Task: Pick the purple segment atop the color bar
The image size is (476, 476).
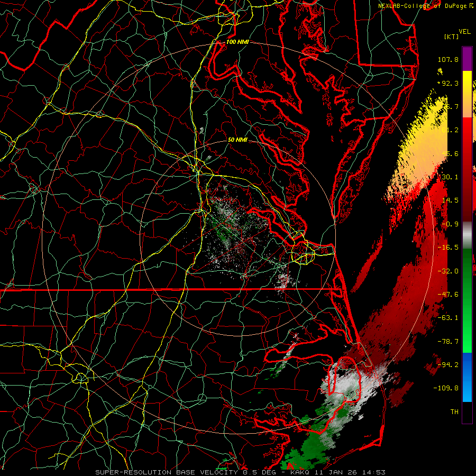Action: tap(467, 59)
